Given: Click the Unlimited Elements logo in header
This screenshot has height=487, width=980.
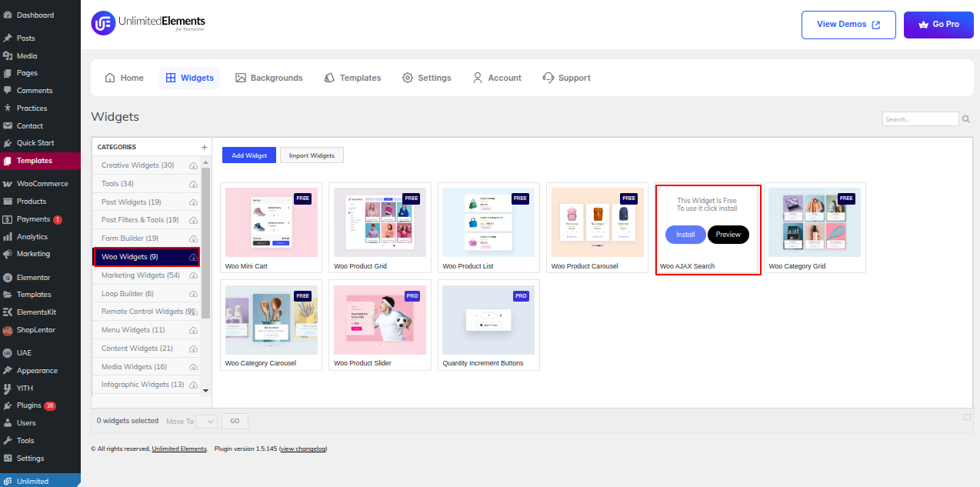Looking at the screenshot, I should pyautogui.click(x=148, y=24).
